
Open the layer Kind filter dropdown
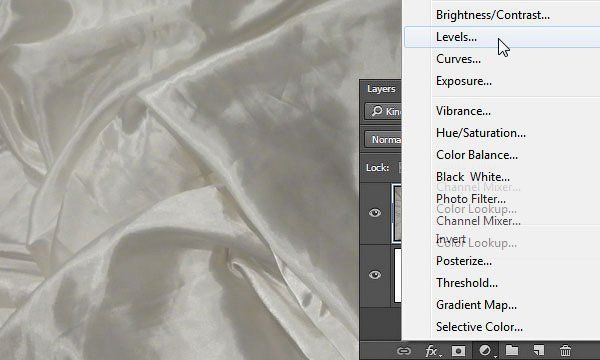tap(383, 111)
